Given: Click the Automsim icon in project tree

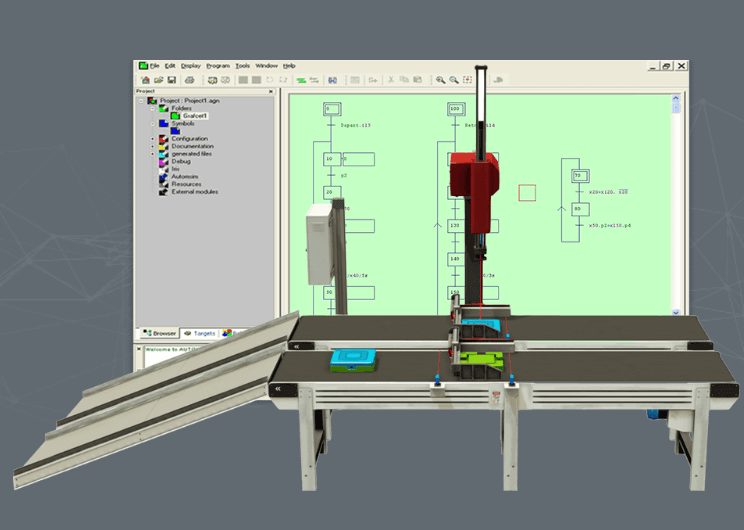Looking at the screenshot, I should 163,177.
